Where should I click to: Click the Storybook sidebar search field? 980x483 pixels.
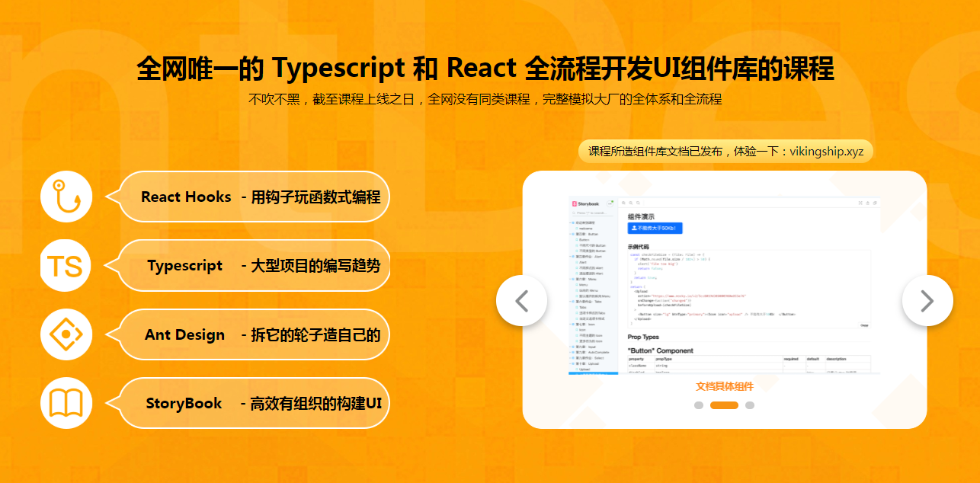(591, 213)
